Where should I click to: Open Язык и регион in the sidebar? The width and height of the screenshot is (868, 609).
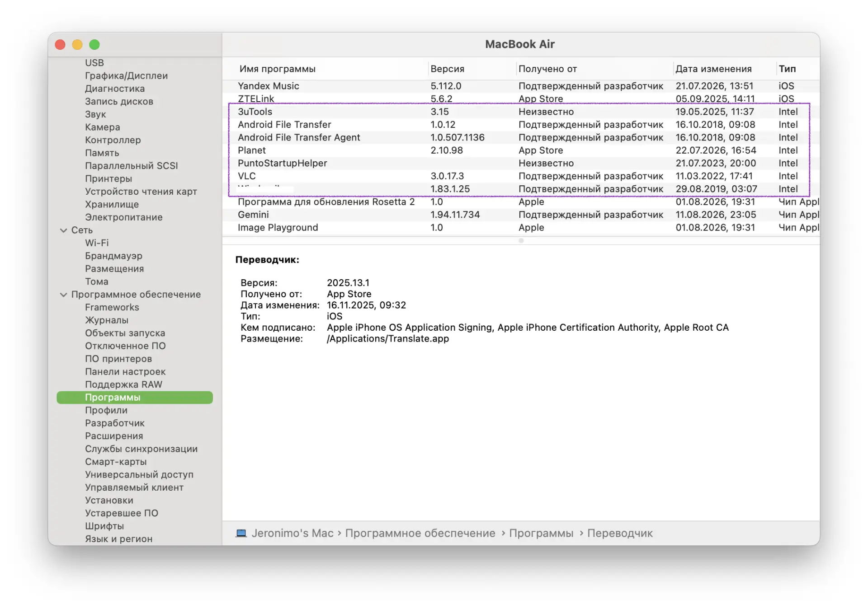click(x=118, y=539)
